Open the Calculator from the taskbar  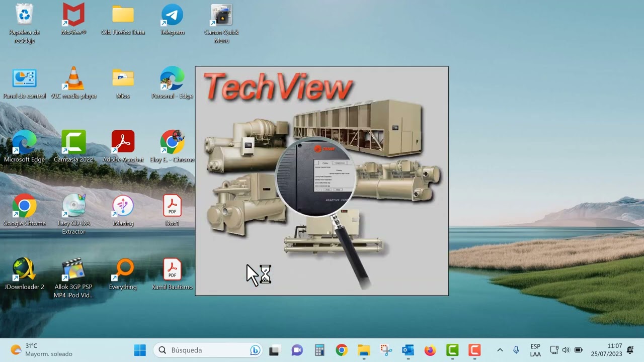click(x=319, y=350)
